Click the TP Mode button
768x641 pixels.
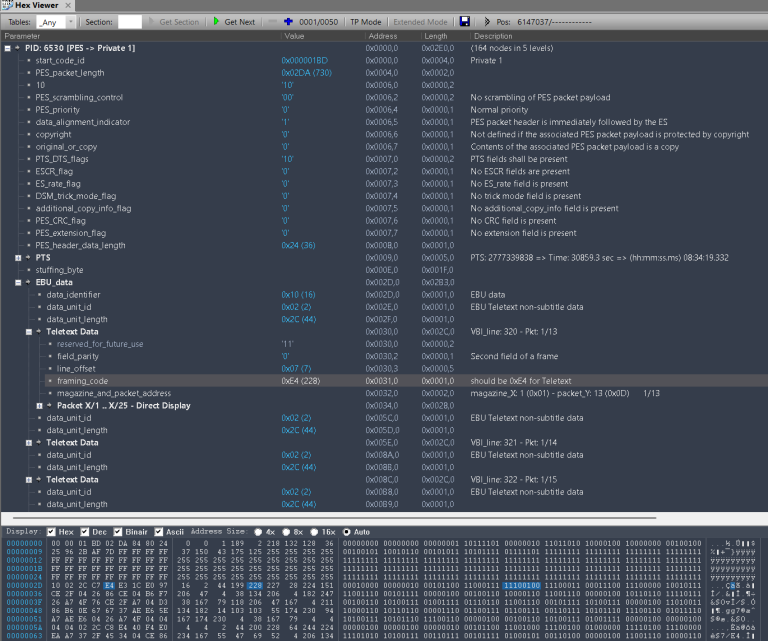coord(365,22)
